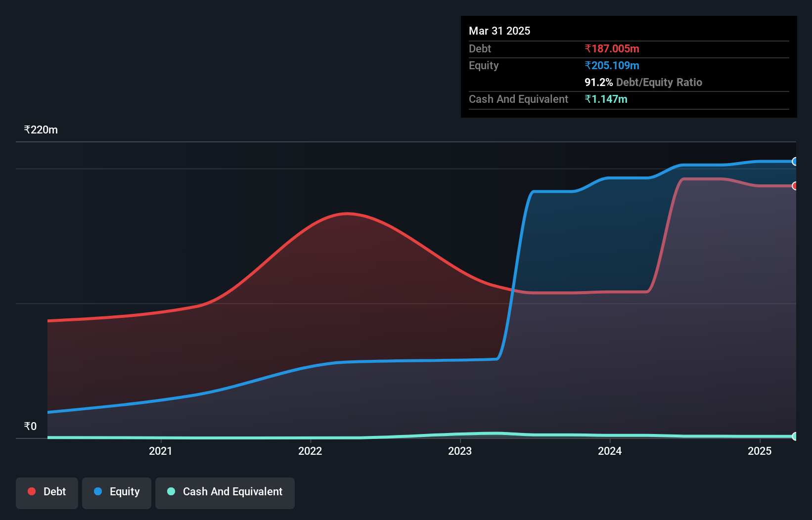Click the 2021 x-axis label

pos(161,451)
